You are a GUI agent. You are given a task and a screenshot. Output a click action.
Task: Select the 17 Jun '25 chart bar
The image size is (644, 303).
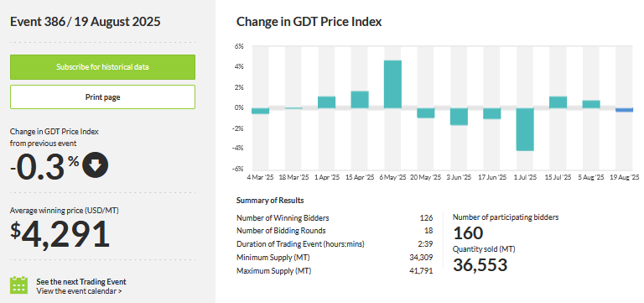pyautogui.click(x=492, y=113)
